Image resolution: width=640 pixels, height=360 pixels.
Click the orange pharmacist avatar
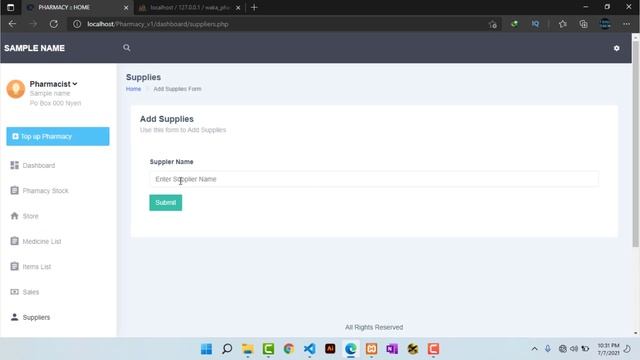click(x=16, y=89)
